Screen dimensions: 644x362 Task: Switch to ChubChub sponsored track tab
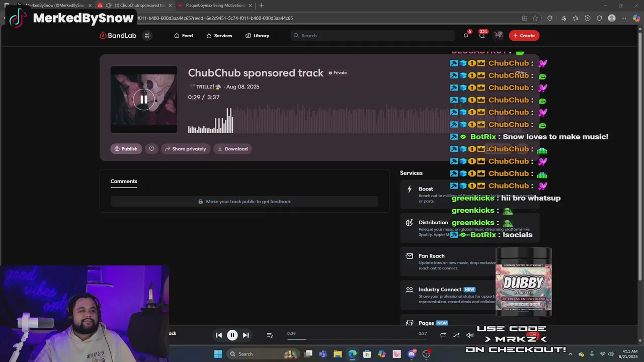click(135, 6)
